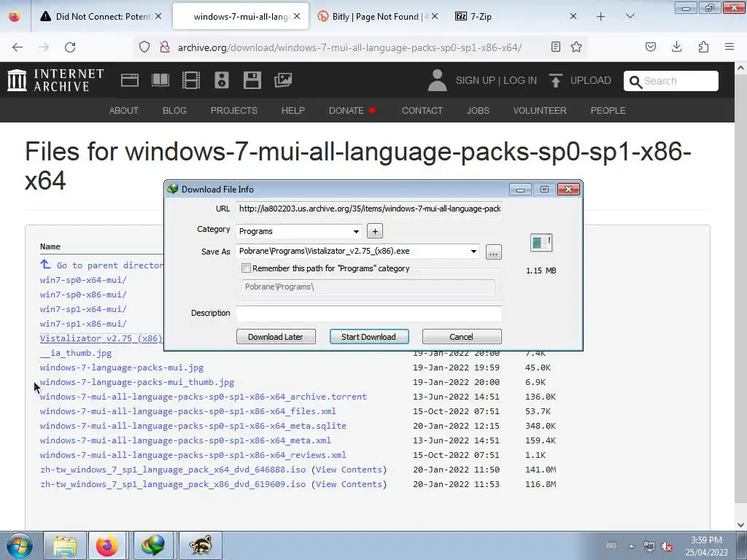Open the DONATE menu item

point(352,111)
